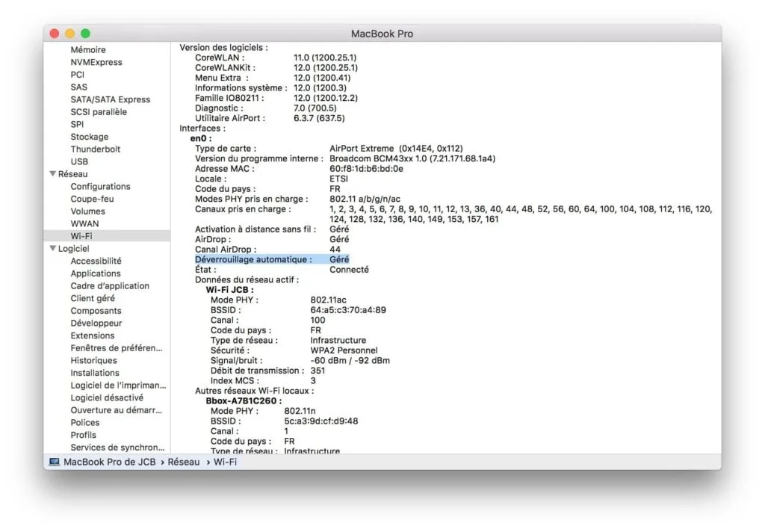Screen dimensions: 765x532
Task: Click Wi-Fi in the bottom path bar
Action: coord(225,462)
